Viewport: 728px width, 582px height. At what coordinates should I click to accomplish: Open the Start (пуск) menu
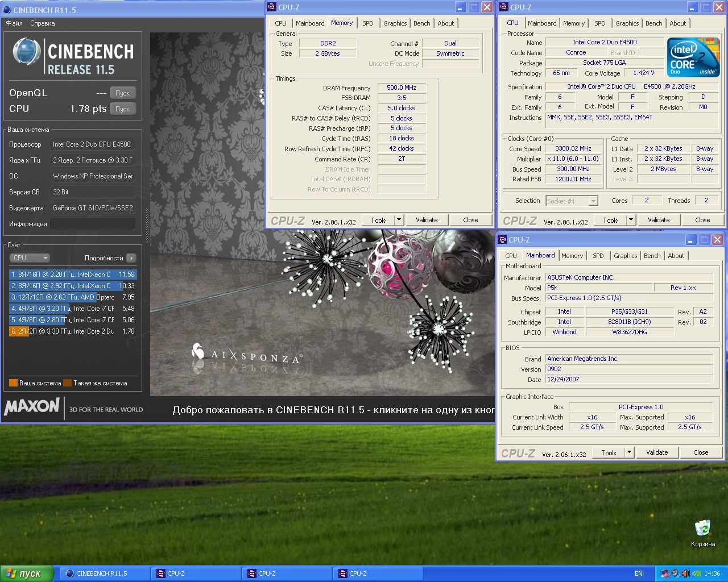click(x=27, y=573)
